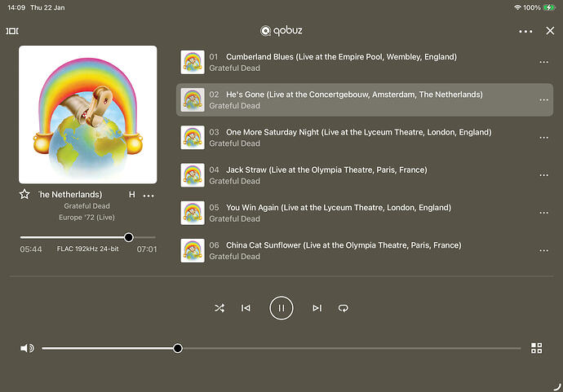This screenshot has height=392, width=563.
Task: Open options for He's Gone track
Action: [544, 99]
